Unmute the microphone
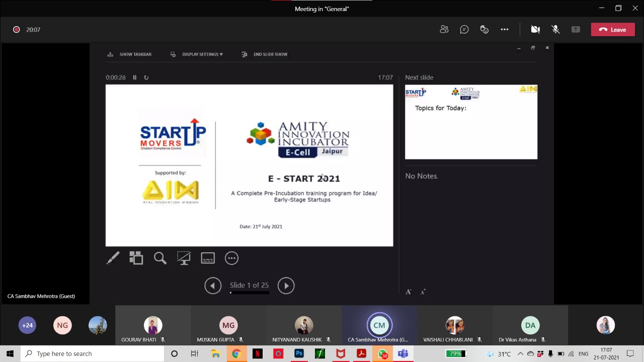The image size is (644, 362). click(555, 30)
